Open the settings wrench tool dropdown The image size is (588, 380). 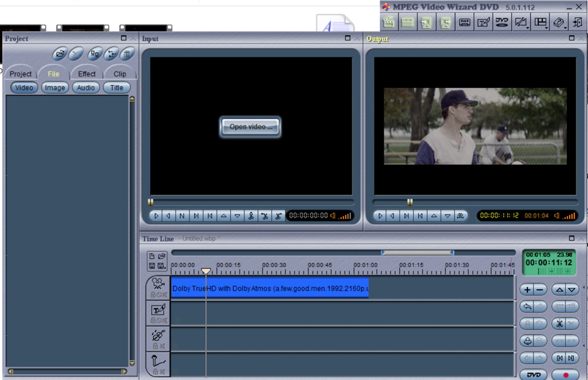pos(521,22)
